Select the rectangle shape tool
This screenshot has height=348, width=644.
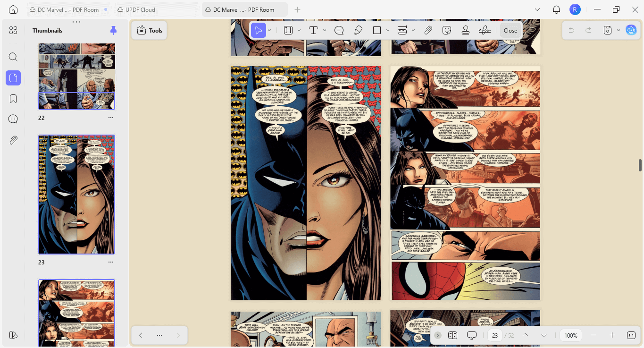(x=376, y=30)
